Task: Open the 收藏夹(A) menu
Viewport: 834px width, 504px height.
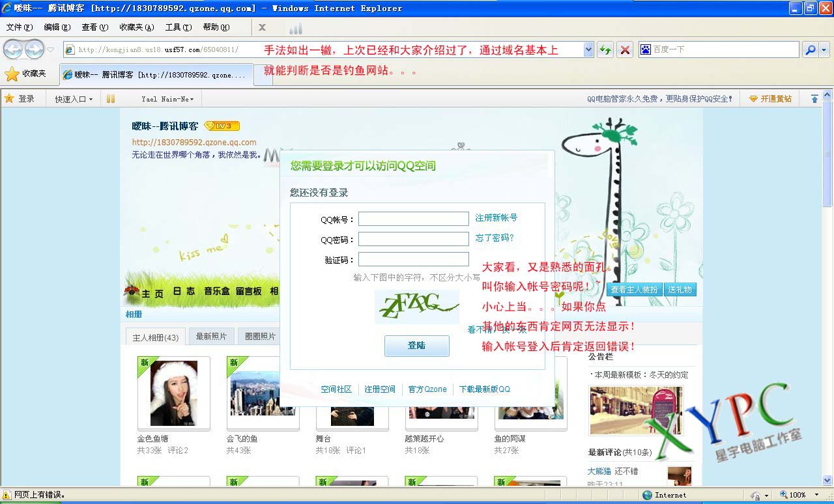Action: (136, 27)
